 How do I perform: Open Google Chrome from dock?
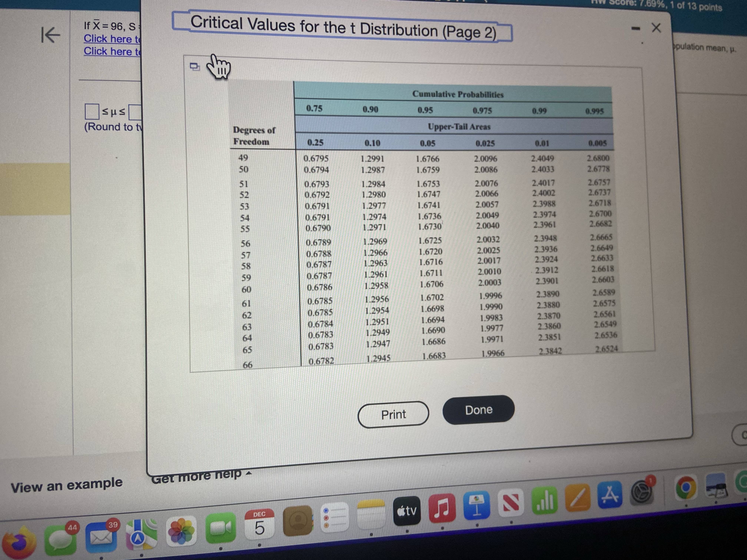tap(686, 488)
